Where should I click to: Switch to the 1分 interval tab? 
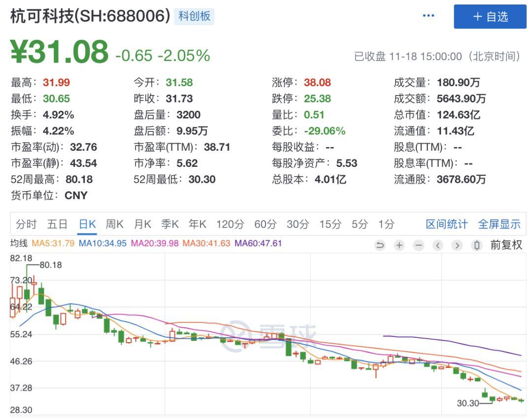point(386,224)
